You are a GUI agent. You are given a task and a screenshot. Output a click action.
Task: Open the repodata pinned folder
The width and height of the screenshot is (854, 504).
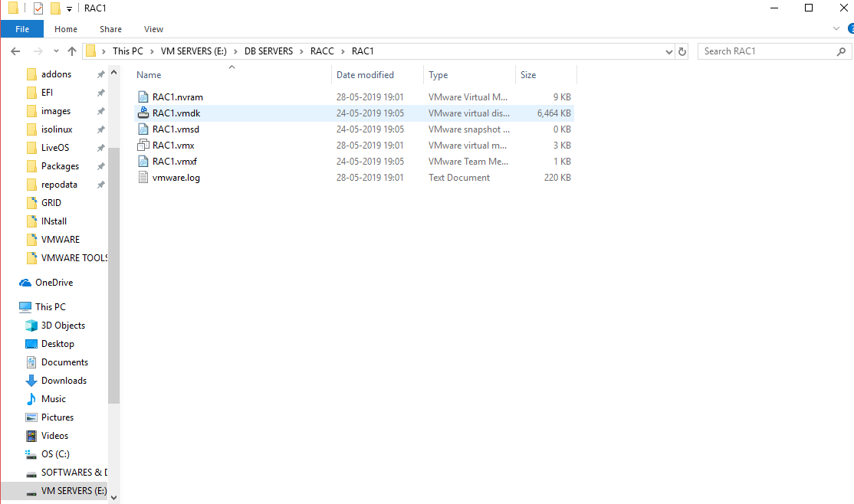coord(59,185)
